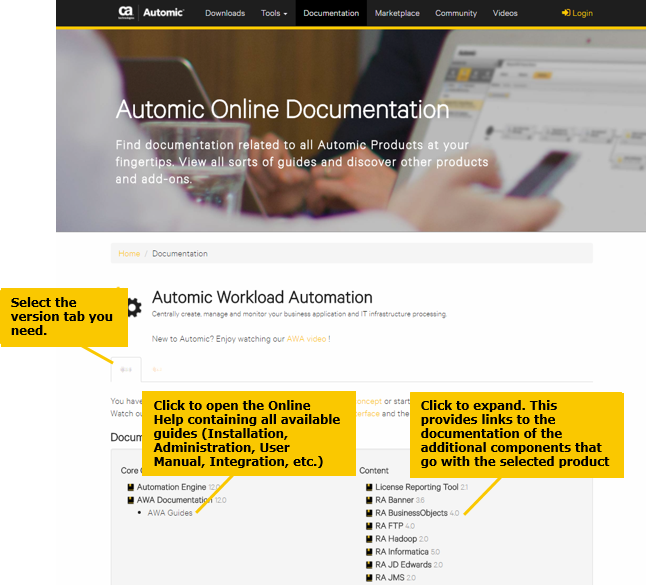Click the book icon beside Automation Engine
Screen dimensions: 646x585
(130, 487)
